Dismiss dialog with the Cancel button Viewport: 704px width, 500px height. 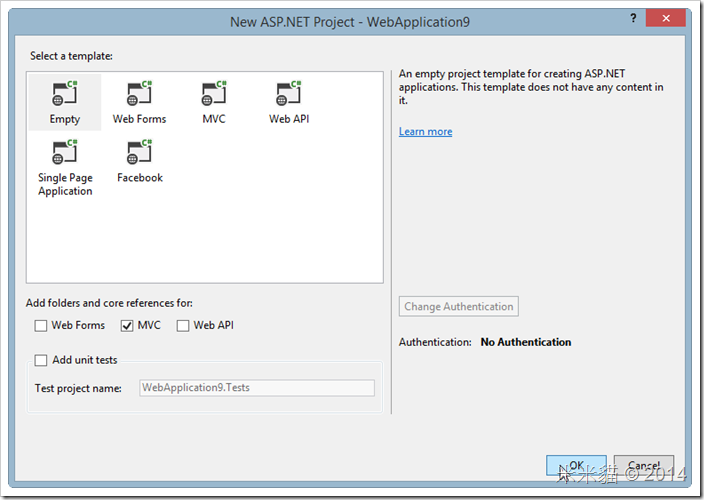(644, 465)
